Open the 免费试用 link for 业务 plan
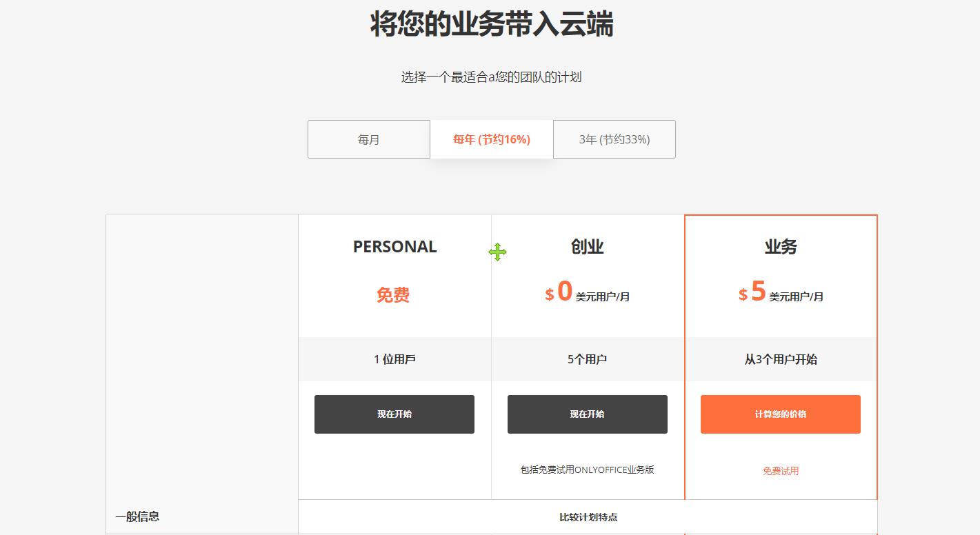This screenshot has width=980, height=535. (780, 472)
